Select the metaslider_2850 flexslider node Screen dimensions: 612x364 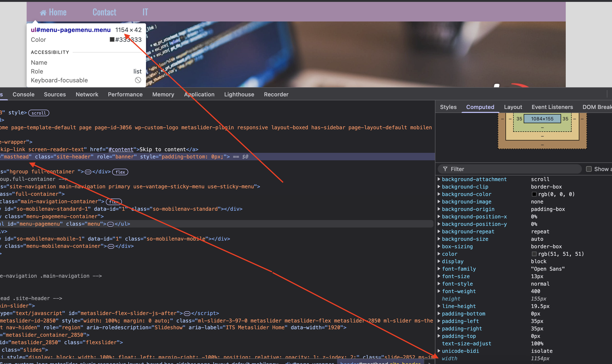[x=61, y=342]
